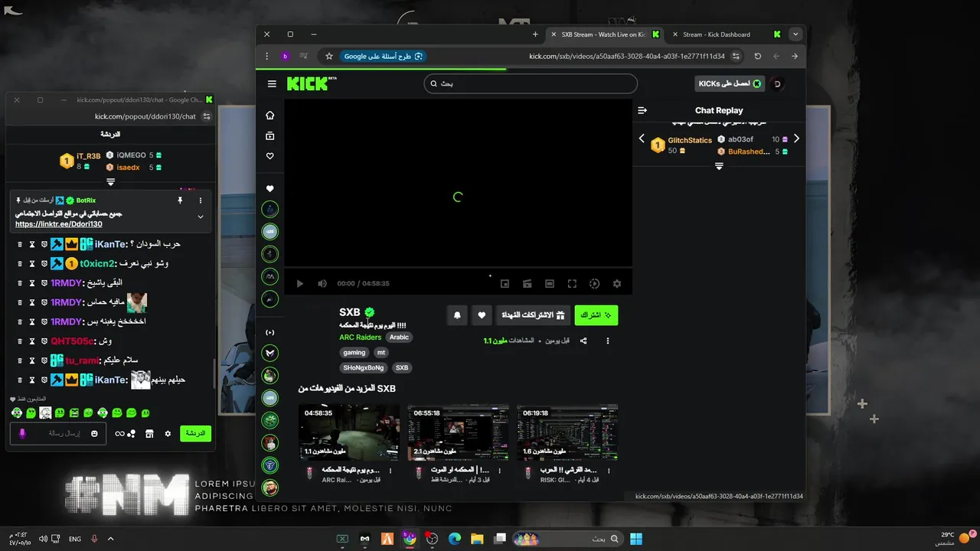Reload the Kick page
Image resolution: width=980 pixels, height=551 pixels.
(x=757, y=56)
